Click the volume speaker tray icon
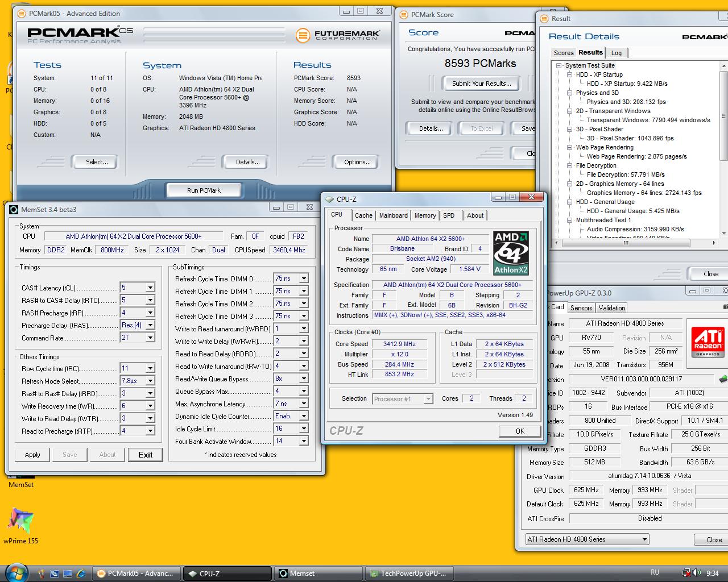 (696, 573)
